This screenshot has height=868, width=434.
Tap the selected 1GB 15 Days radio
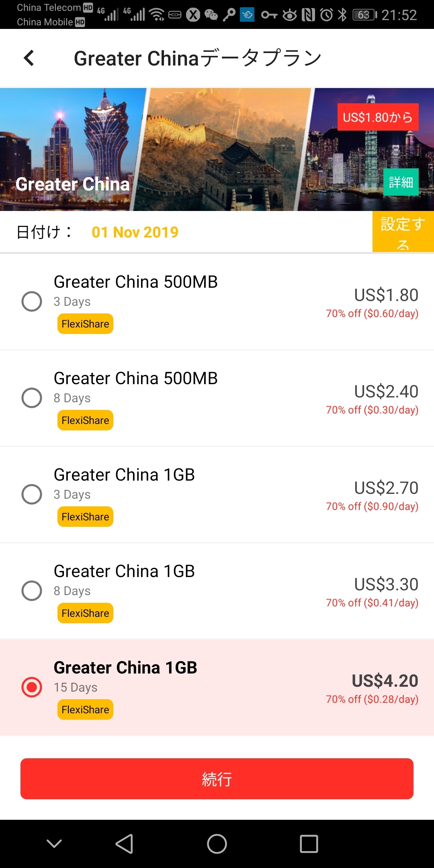32,687
